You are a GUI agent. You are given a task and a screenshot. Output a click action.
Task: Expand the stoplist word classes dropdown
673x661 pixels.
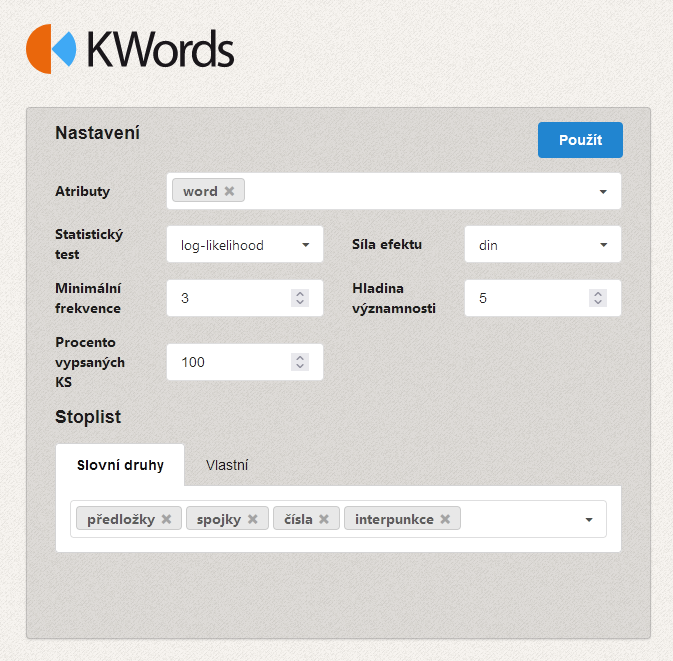pyautogui.click(x=589, y=520)
